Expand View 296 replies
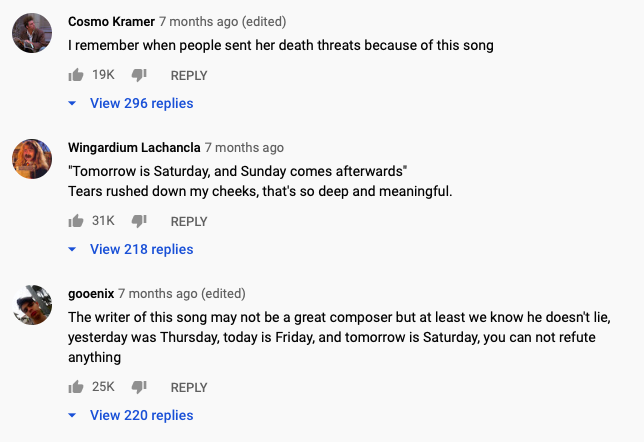 (x=141, y=103)
